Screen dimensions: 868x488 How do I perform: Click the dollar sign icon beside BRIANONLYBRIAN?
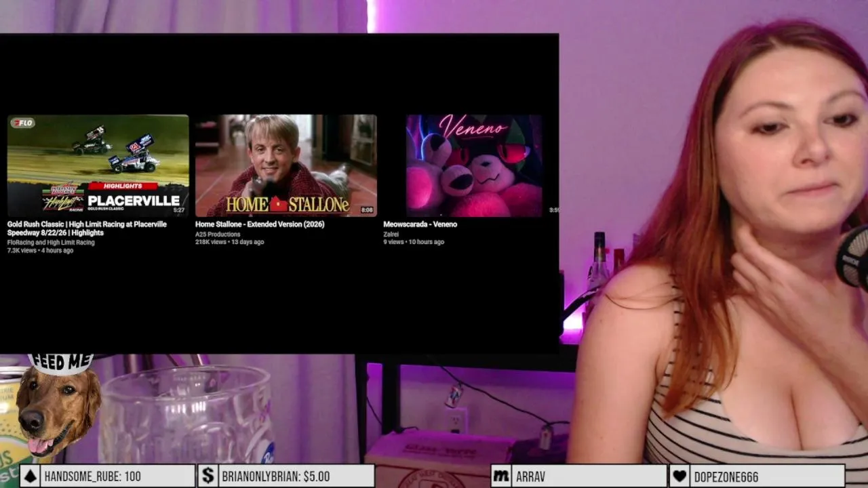[208, 476]
